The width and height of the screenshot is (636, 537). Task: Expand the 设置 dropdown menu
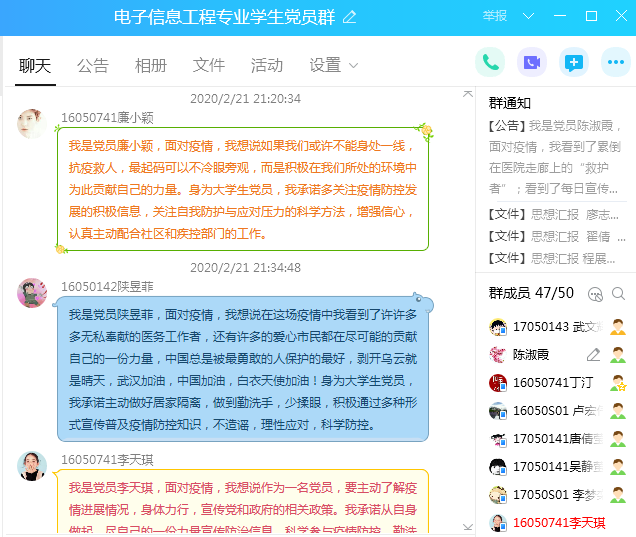pos(333,65)
